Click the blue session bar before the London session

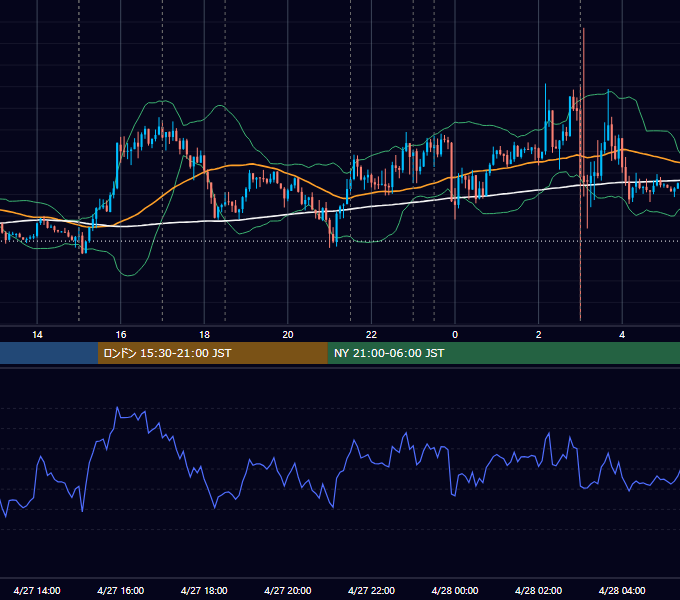tap(49, 353)
